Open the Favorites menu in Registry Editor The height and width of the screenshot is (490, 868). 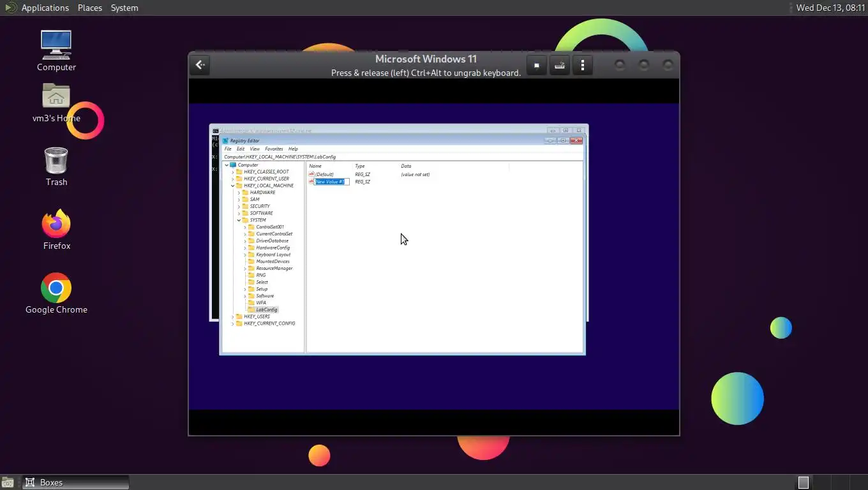click(274, 149)
